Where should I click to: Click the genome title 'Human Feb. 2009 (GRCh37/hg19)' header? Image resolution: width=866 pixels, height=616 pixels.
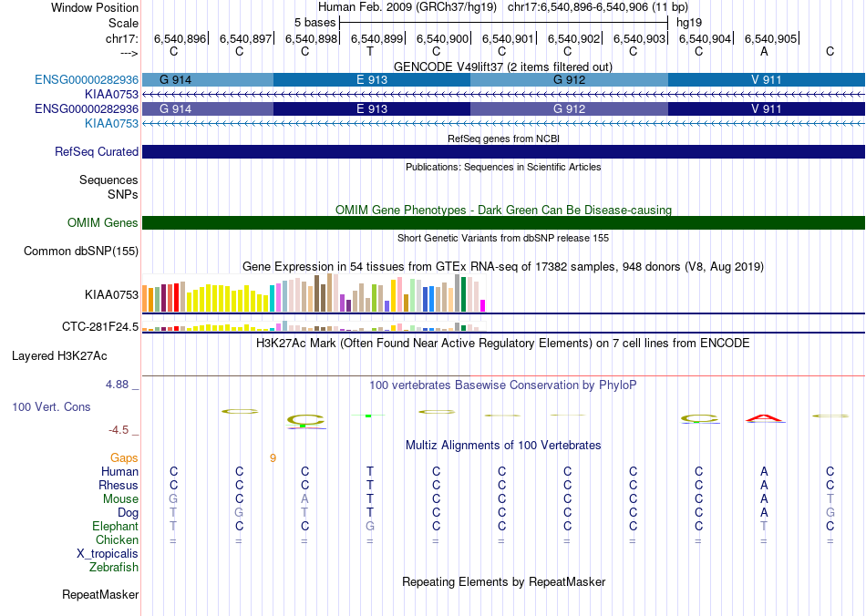click(407, 7)
